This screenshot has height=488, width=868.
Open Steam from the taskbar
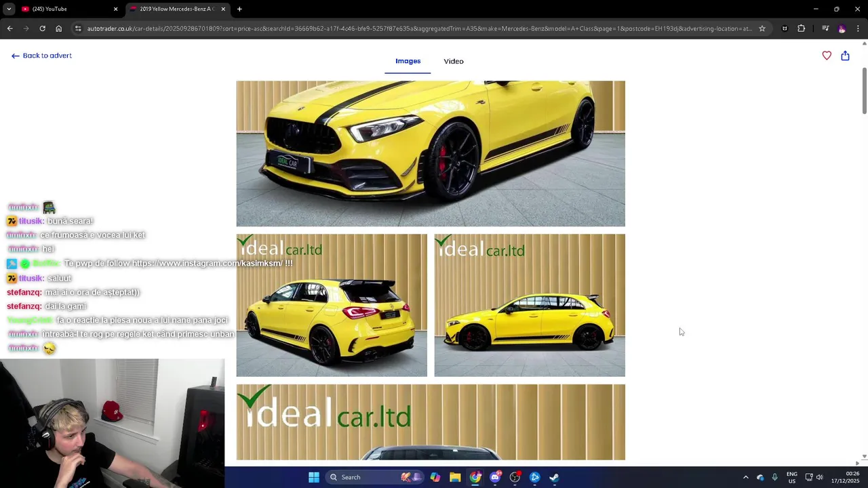click(554, 477)
